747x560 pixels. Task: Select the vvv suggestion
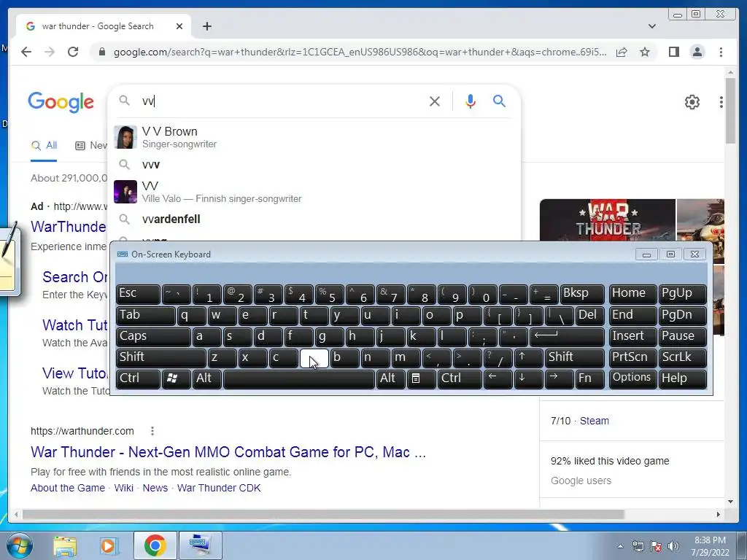[x=314, y=164]
